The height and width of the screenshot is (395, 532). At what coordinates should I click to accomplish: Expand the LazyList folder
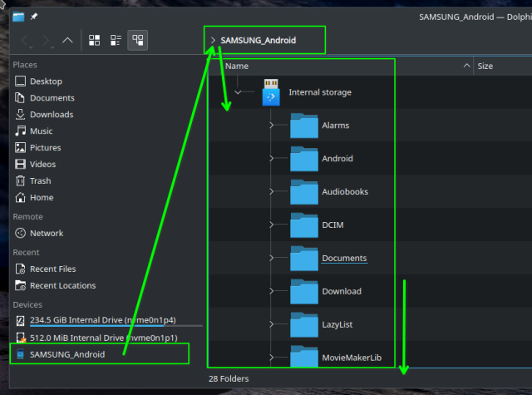pos(271,324)
